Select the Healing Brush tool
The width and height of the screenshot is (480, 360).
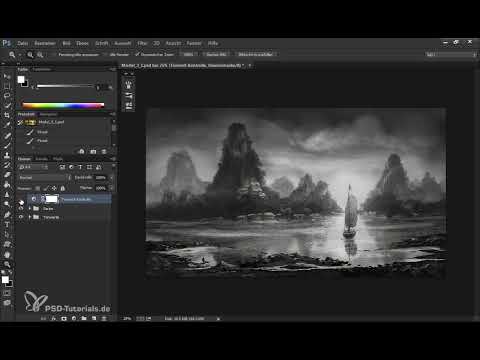pos(7,136)
